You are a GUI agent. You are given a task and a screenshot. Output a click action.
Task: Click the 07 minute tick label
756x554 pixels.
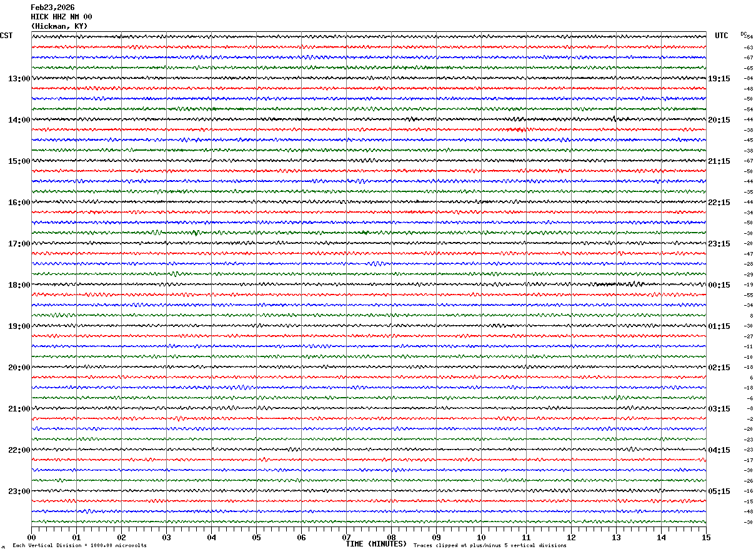346,537
